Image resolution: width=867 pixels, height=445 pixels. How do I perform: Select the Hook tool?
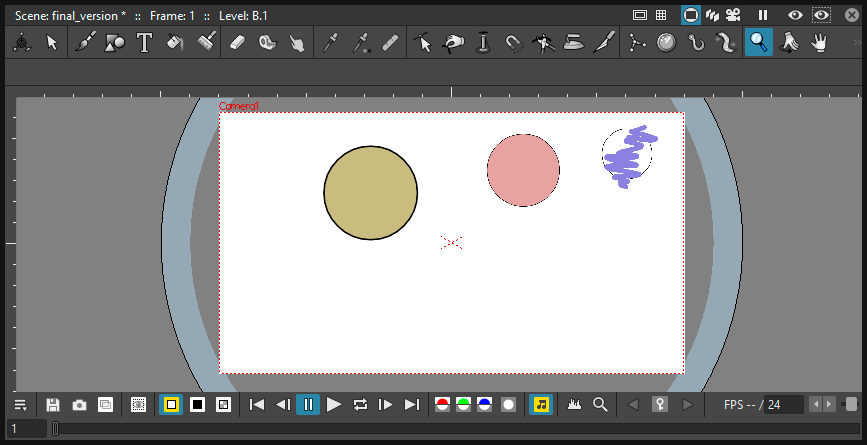[x=697, y=43]
